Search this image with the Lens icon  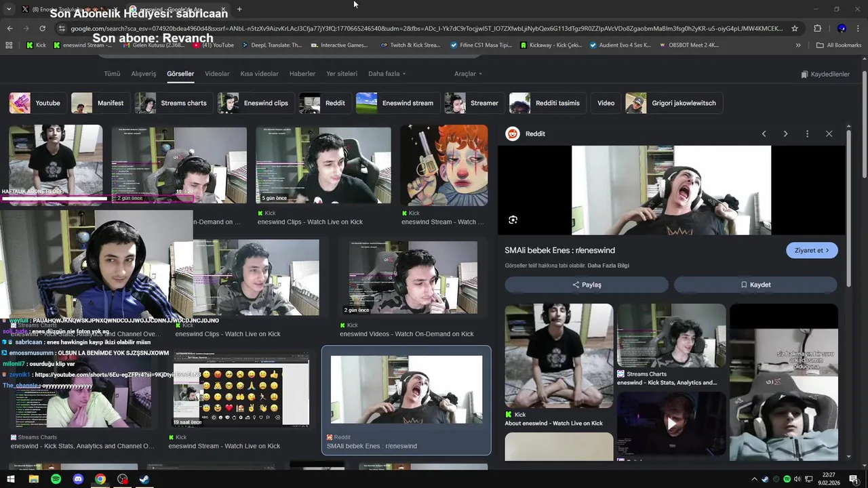click(513, 220)
